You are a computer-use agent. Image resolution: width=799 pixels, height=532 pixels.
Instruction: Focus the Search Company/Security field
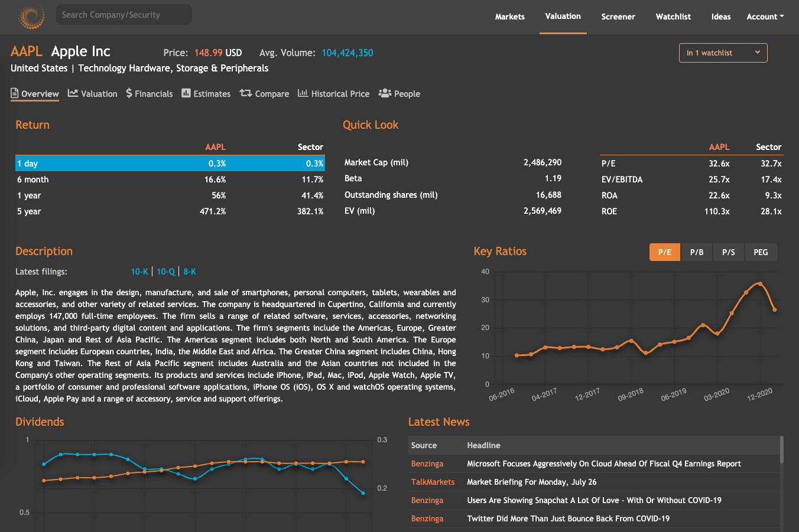tap(124, 15)
